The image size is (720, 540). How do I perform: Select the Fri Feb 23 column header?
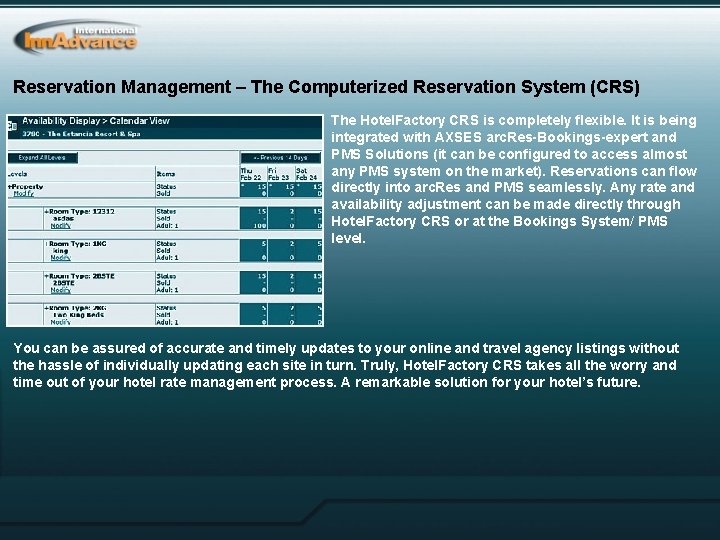pos(279,174)
